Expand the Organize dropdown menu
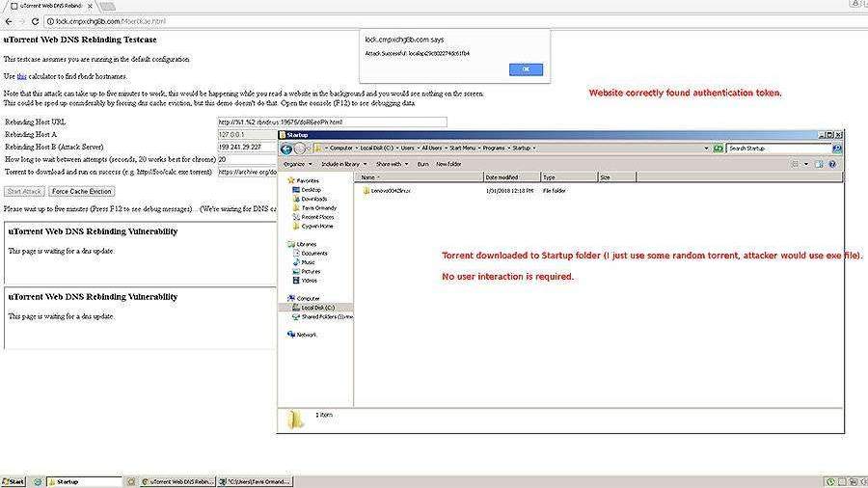Screen dimensions: 868x488 click(296, 164)
